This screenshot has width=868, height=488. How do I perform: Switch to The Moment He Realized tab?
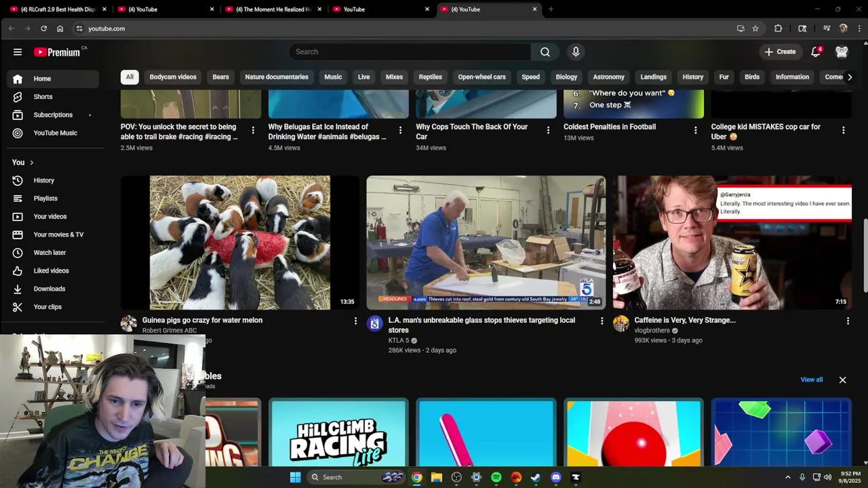273,9
